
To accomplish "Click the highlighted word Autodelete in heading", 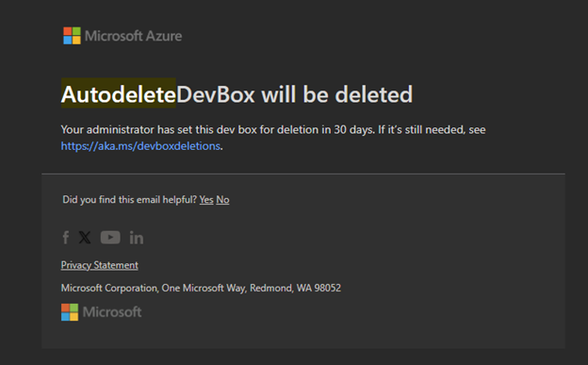I will click(x=119, y=94).
